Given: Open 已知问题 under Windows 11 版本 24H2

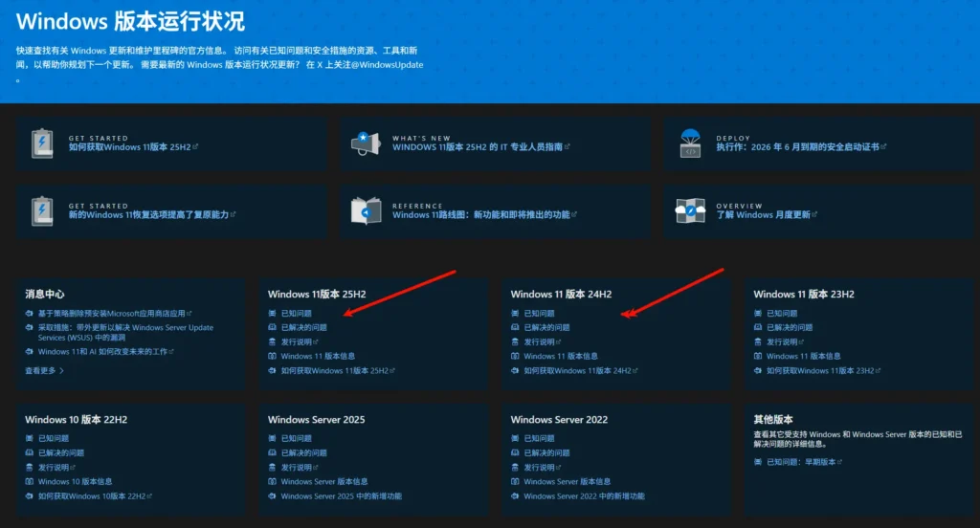Looking at the screenshot, I should click(x=540, y=314).
